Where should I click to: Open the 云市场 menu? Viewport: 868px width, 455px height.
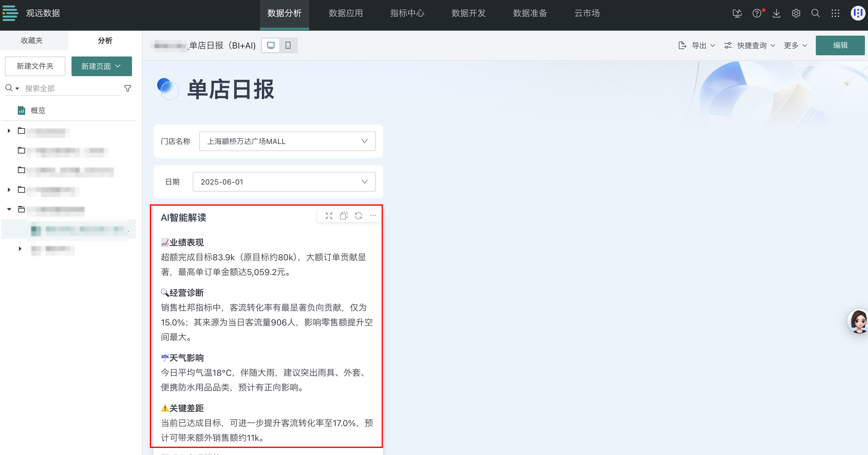[x=587, y=13]
